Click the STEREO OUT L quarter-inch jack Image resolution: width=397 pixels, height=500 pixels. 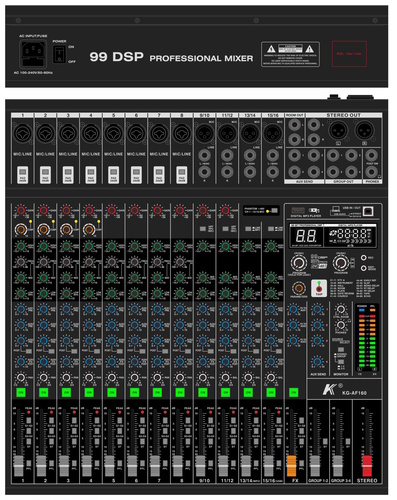point(314,125)
